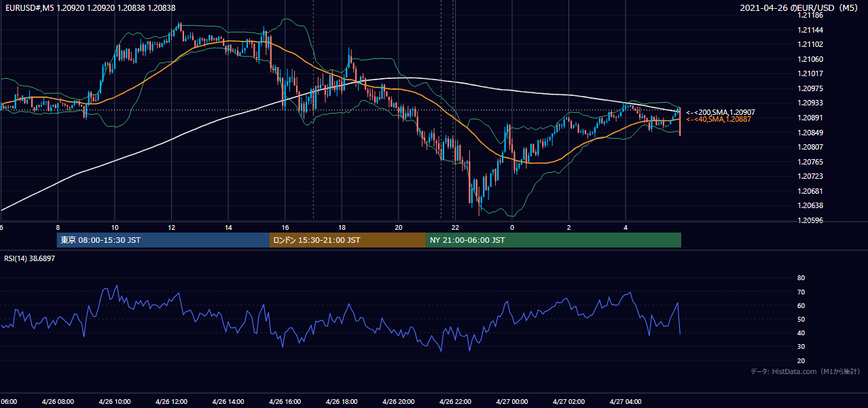
Task: Click price axis value 1.20891
Action: point(811,118)
